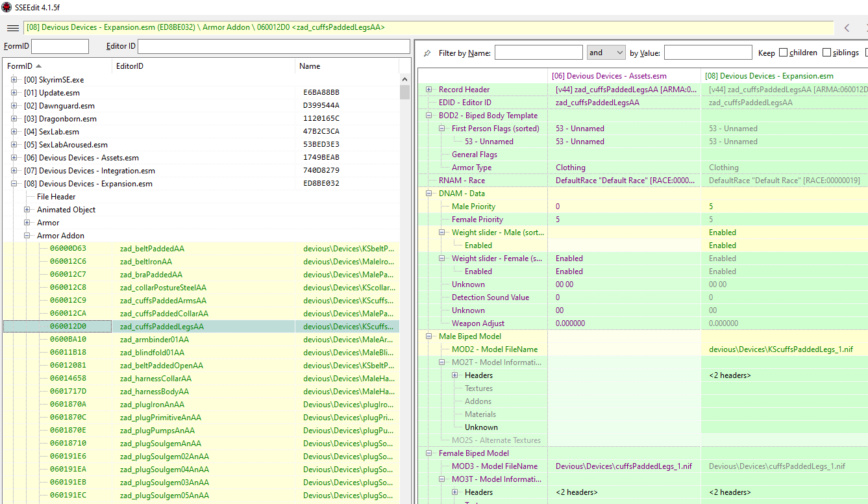Select the zad_collarPostureSteelAA record

pos(201,288)
